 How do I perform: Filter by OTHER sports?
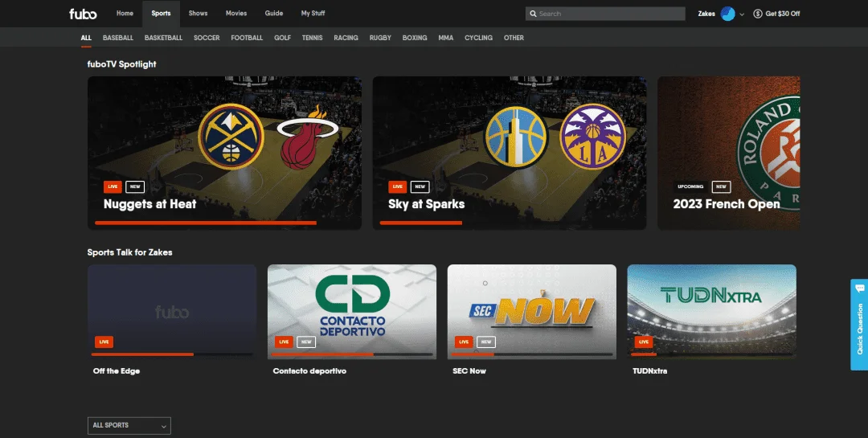pos(514,38)
